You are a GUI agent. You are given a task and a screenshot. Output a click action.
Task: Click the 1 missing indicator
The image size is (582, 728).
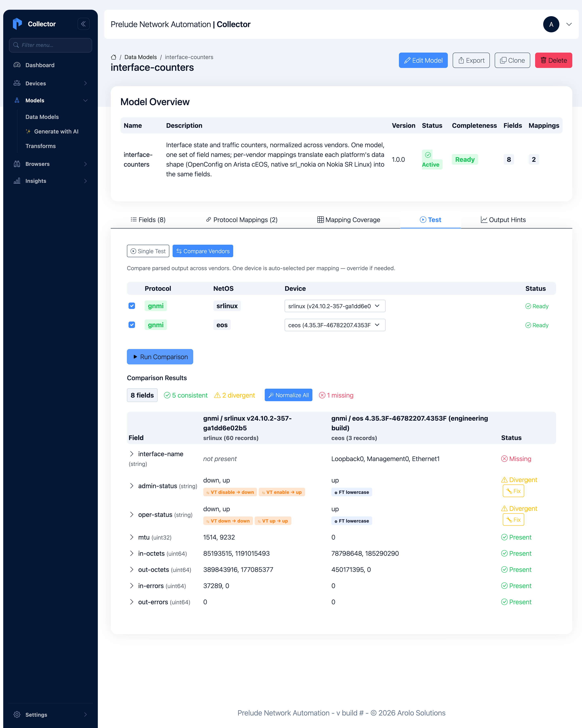336,395
